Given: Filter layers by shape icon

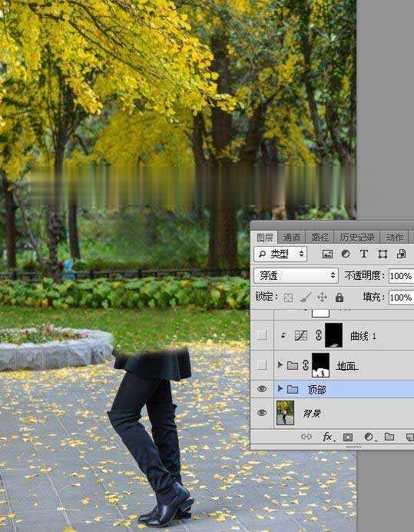Looking at the screenshot, I should coord(383,254).
